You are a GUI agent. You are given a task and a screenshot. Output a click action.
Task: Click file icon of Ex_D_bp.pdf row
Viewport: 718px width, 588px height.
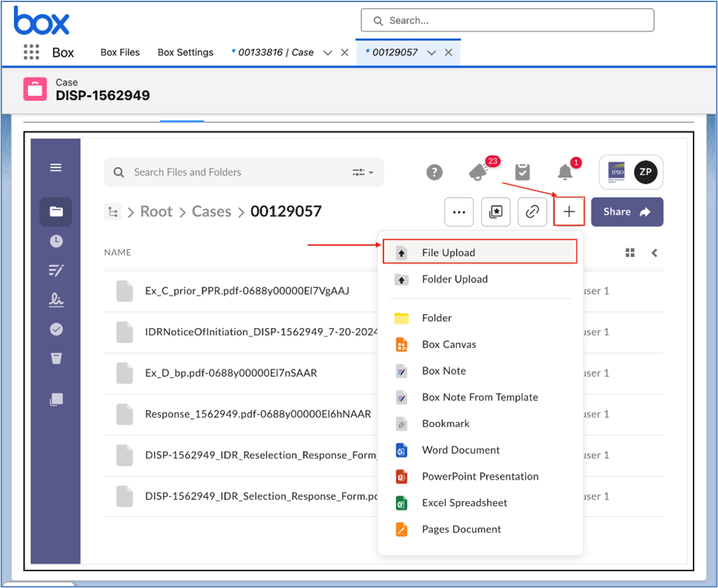[x=124, y=373]
